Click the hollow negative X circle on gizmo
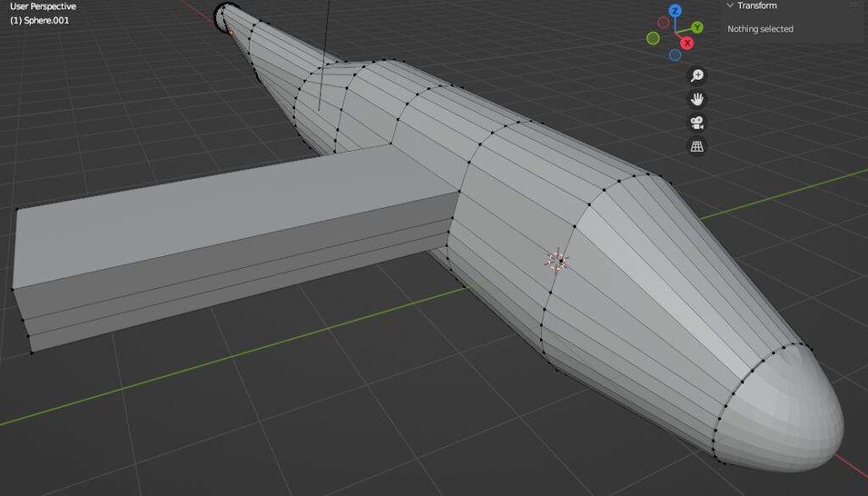868x496 pixels. [x=663, y=20]
